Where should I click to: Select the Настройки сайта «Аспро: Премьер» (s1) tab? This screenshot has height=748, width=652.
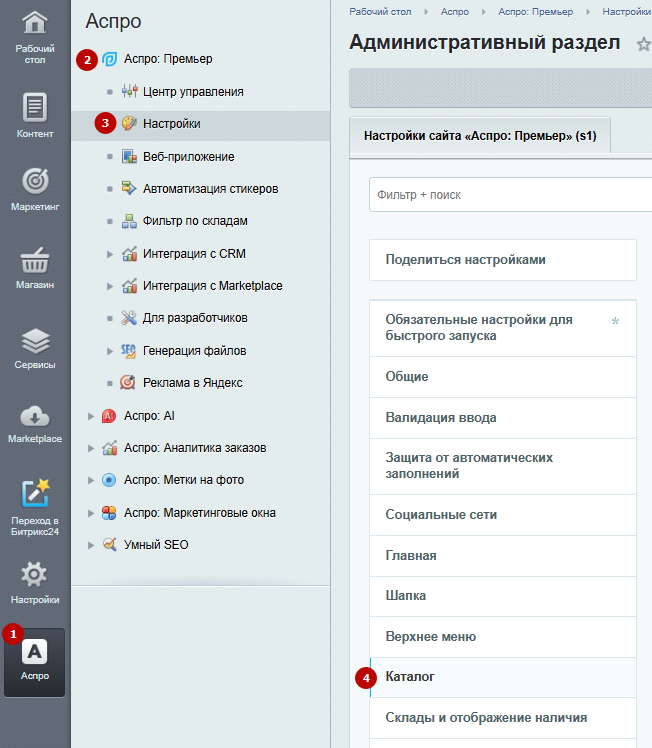point(480,136)
